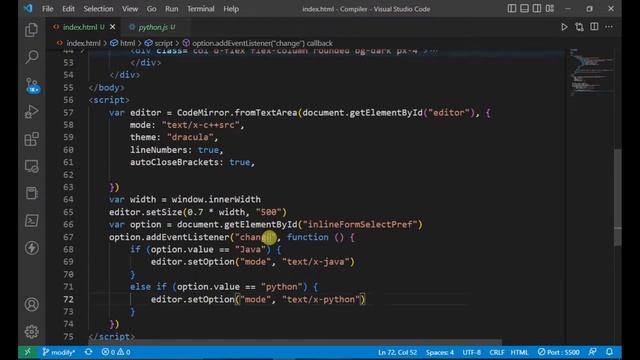Open the Help menu
The height and width of the screenshot is (360, 640).
tap(231, 9)
